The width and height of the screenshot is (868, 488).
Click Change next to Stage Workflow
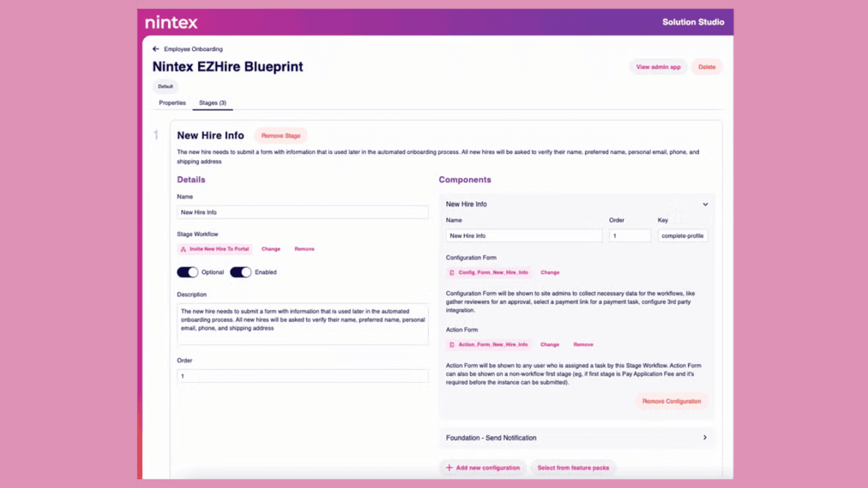pyautogui.click(x=271, y=249)
